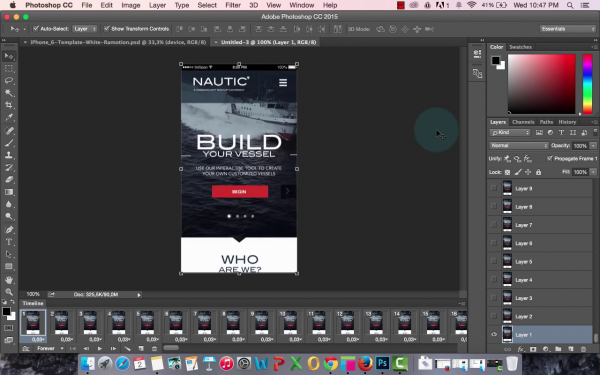This screenshot has width=600, height=375.
Task: Show Layer 3 visibility
Action: (x=494, y=298)
